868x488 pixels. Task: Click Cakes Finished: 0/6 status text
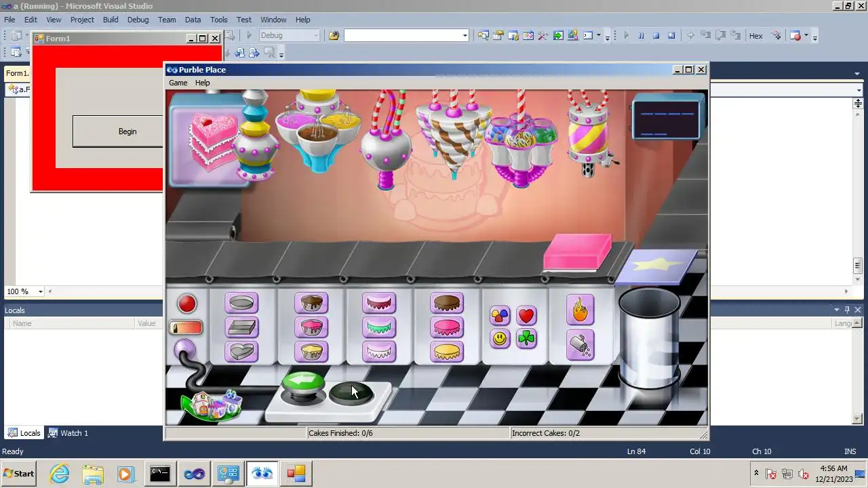point(340,433)
